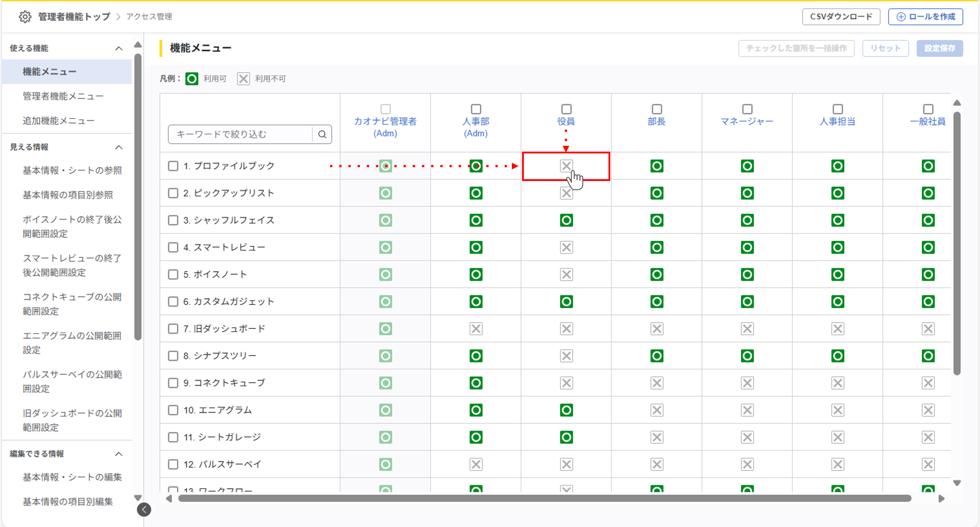Collapse the sidebar with round arrow button
The image size is (980, 527).
144,509
